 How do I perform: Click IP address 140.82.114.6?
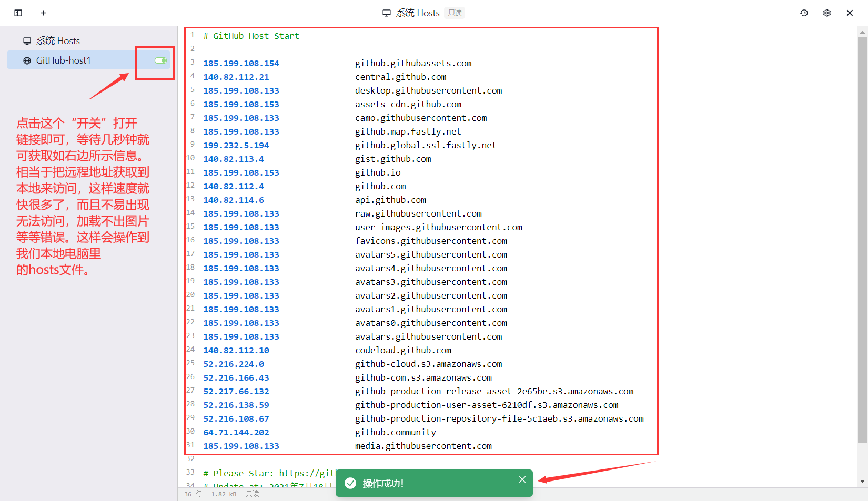(x=234, y=200)
